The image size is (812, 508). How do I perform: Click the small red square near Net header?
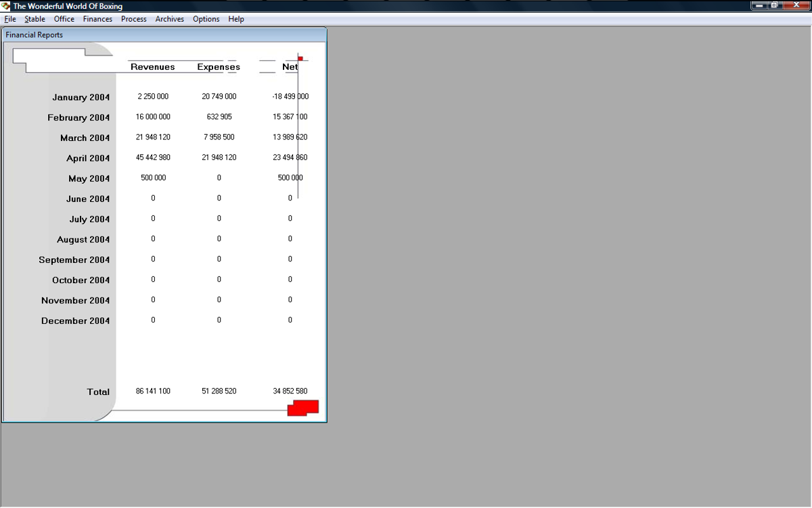coord(300,58)
